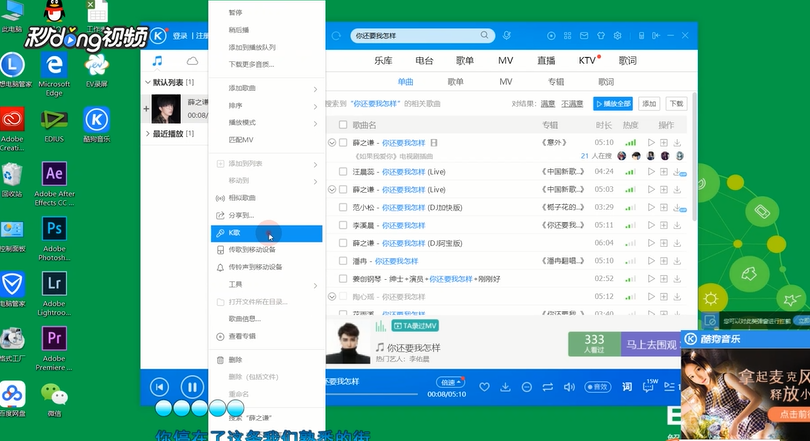Open Adobe Photoshop desktop shortcut
This screenshot has height=441, width=810.
coord(54,239)
